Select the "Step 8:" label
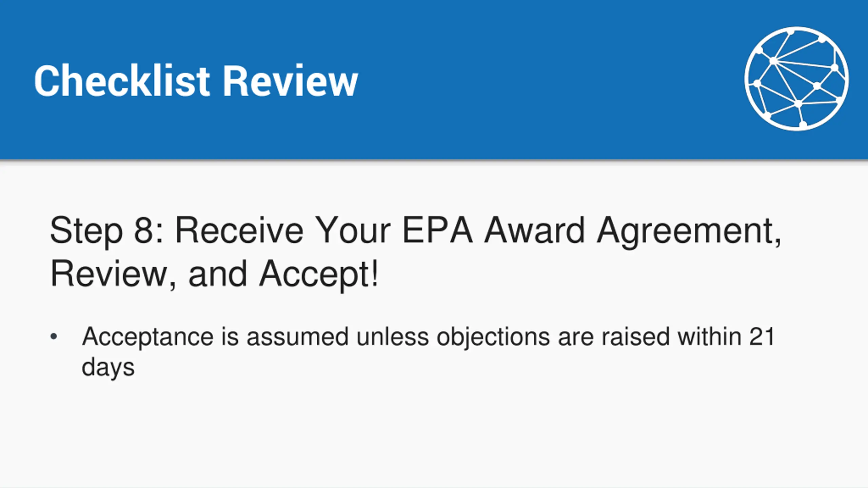Screen dimensions: 868x488 point(107,231)
